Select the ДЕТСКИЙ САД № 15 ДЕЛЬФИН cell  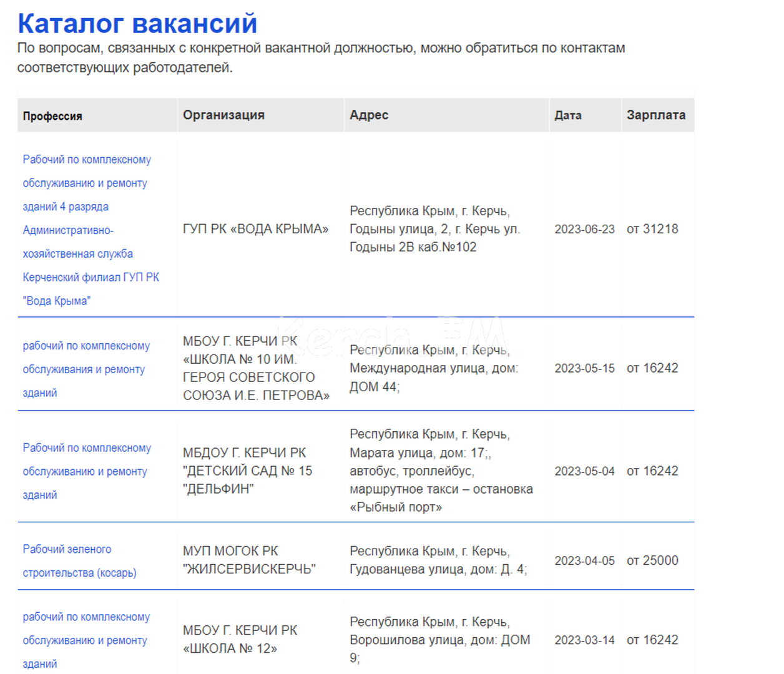[x=248, y=471]
